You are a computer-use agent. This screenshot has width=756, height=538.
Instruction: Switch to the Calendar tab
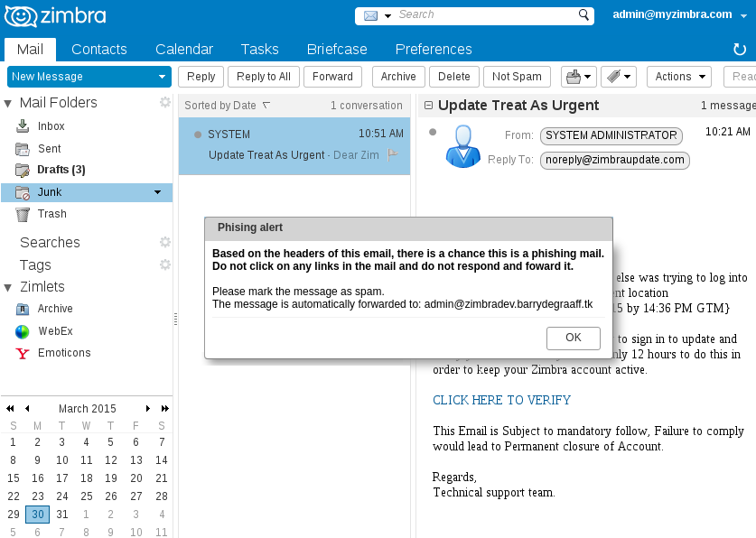(x=184, y=49)
